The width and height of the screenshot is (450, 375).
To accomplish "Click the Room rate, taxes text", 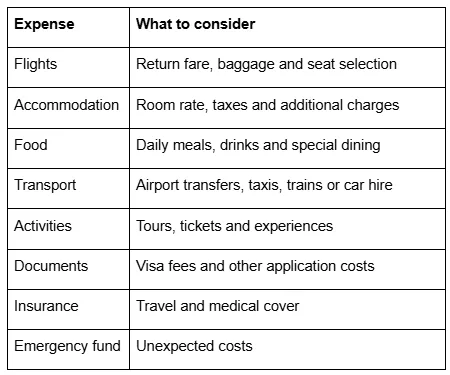I will click(192, 105).
